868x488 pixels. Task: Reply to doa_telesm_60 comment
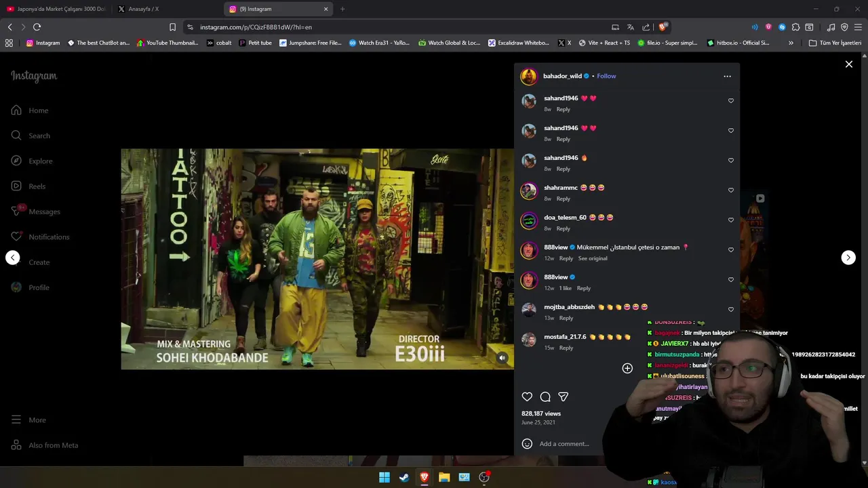(x=563, y=228)
